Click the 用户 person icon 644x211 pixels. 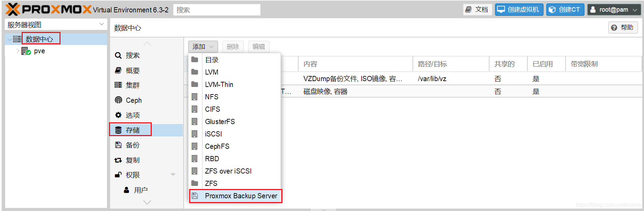pos(127,190)
